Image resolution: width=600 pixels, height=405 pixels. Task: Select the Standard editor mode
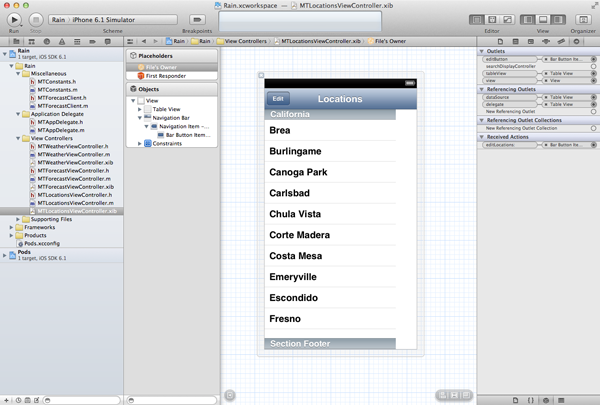click(477, 20)
